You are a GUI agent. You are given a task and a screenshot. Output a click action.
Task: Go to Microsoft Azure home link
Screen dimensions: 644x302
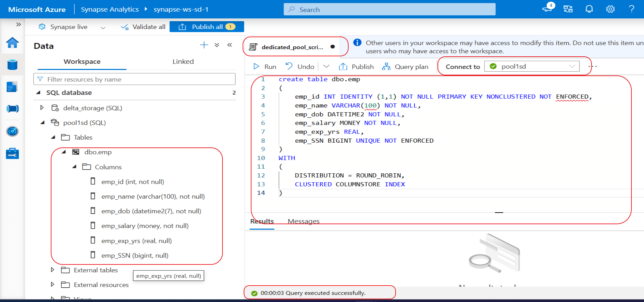point(37,10)
